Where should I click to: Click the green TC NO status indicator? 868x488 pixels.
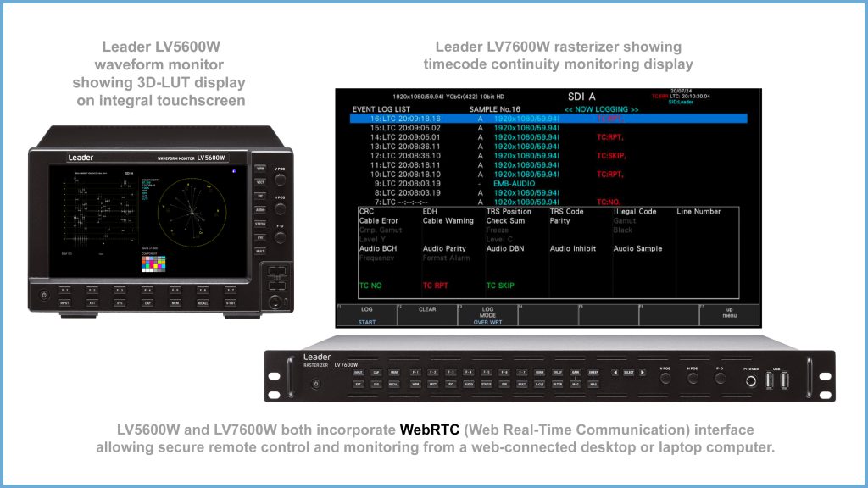370,286
